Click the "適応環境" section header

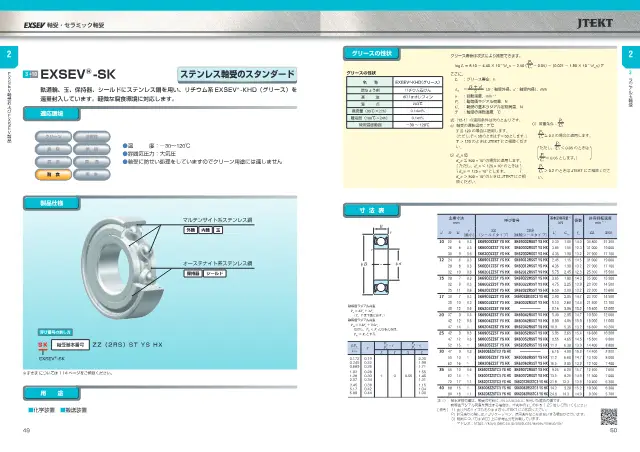point(51,114)
